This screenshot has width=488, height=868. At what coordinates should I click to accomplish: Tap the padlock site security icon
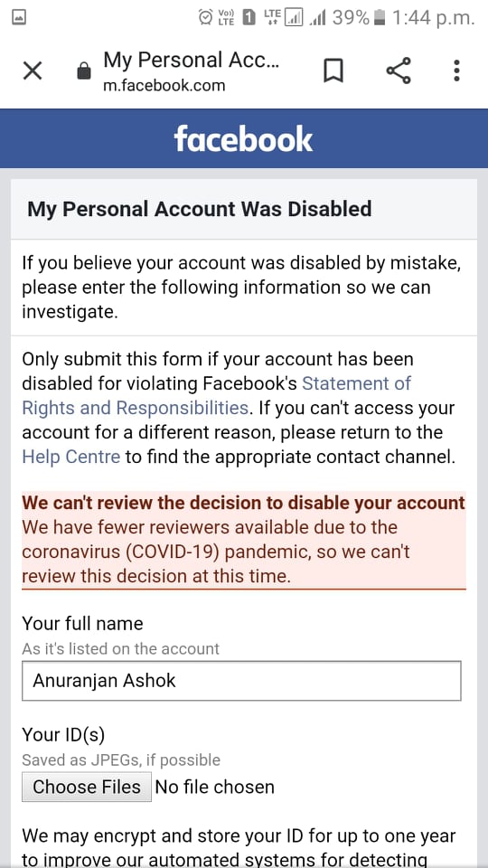(x=83, y=71)
